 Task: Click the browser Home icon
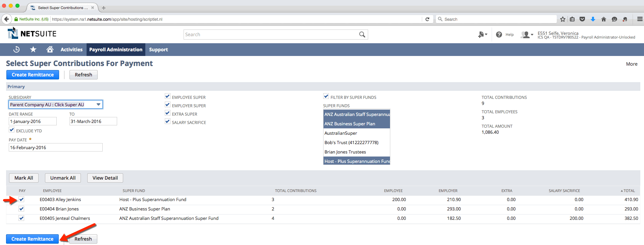(x=604, y=19)
